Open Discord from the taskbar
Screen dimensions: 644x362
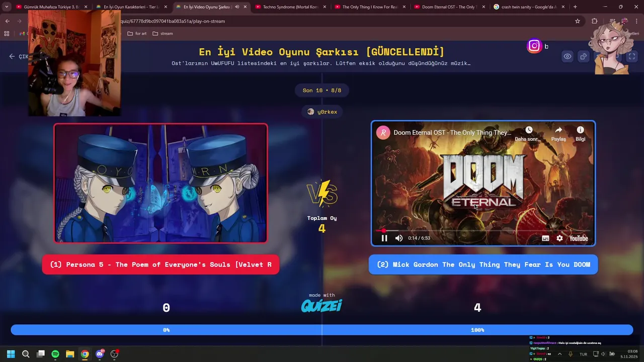pos(100,354)
